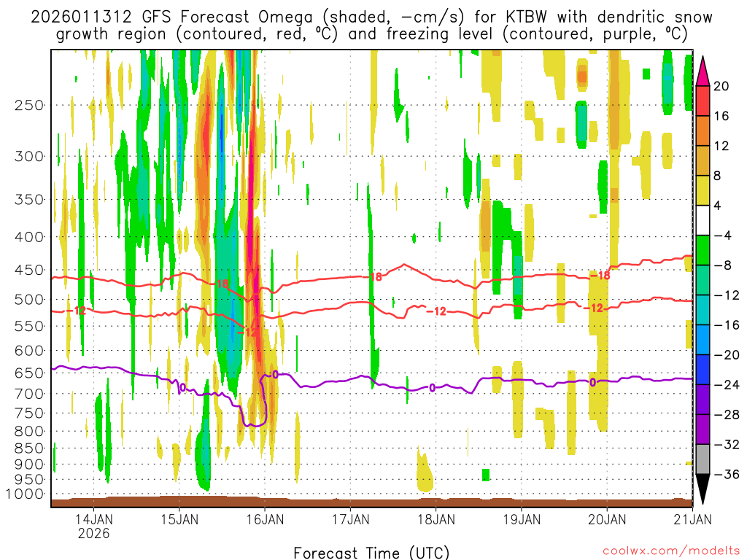The height and width of the screenshot is (560, 747).
Task: Click the purple -24 to -28 colorbar segment
Action: point(703,400)
